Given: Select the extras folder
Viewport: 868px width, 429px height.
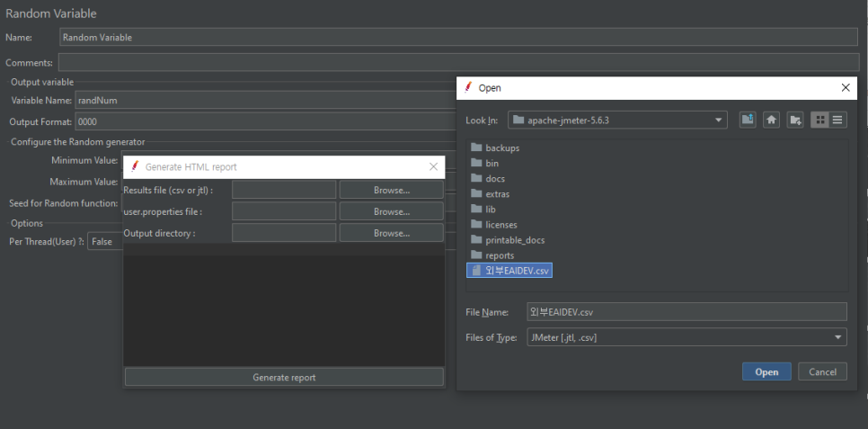Looking at the screenshot, I should (x=490, y=194).
